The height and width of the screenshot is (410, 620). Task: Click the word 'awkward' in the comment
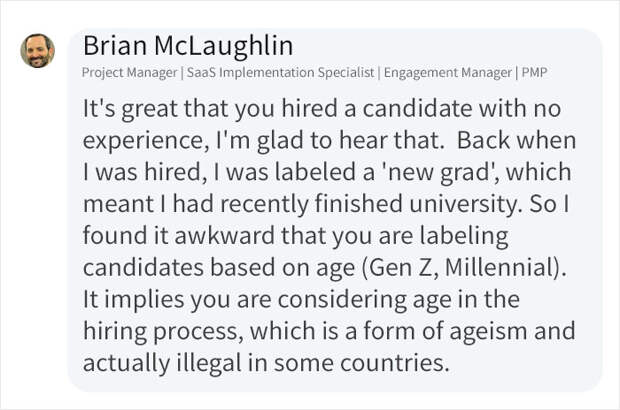pyautogui.click(x=224, y=236)
